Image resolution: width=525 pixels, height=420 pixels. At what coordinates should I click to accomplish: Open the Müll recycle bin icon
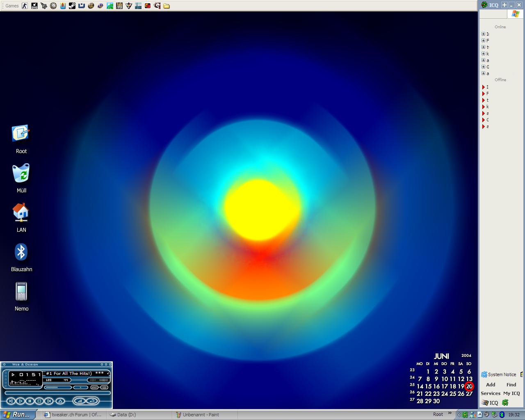tap(21, 174)
